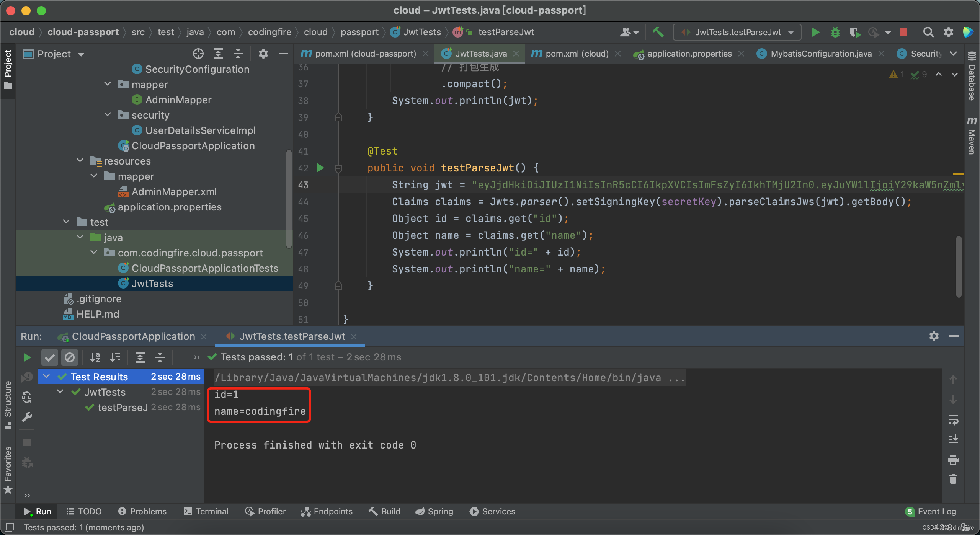Click the locate-file crosshair icon in Project panel
Screen dimensions: 980x535
198,54
